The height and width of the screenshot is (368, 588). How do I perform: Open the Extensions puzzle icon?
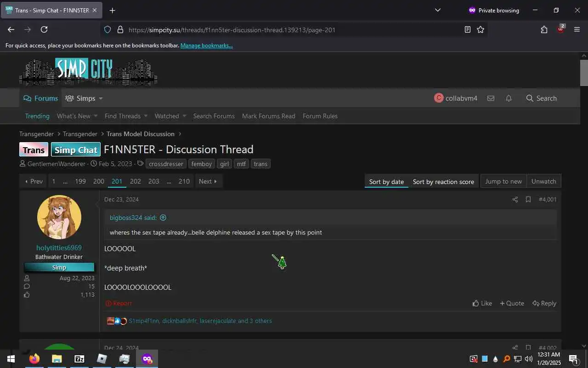(x=544, y=29)
